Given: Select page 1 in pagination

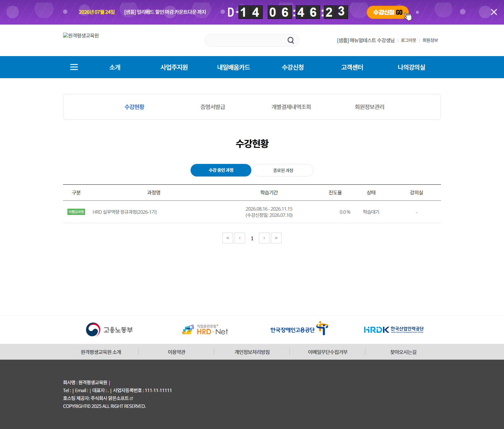Looking at the screenshot, I should tap(252, 238).
